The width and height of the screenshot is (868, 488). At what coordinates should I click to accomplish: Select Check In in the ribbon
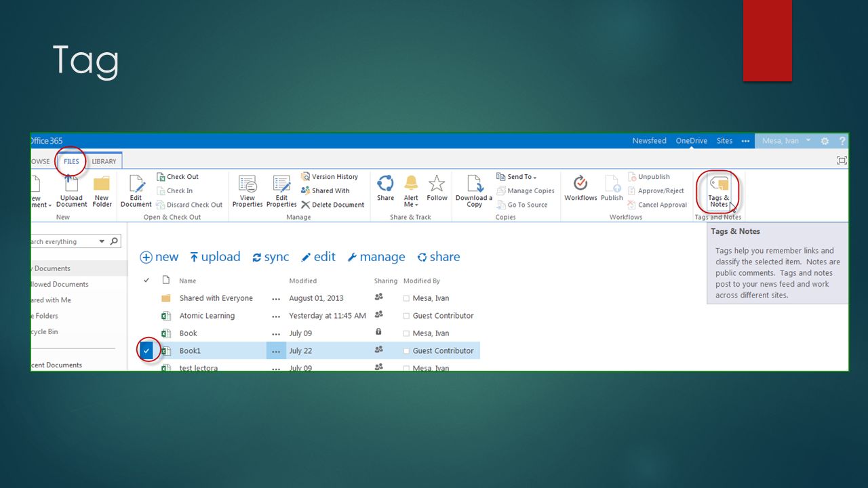click(x=175, y=191)
